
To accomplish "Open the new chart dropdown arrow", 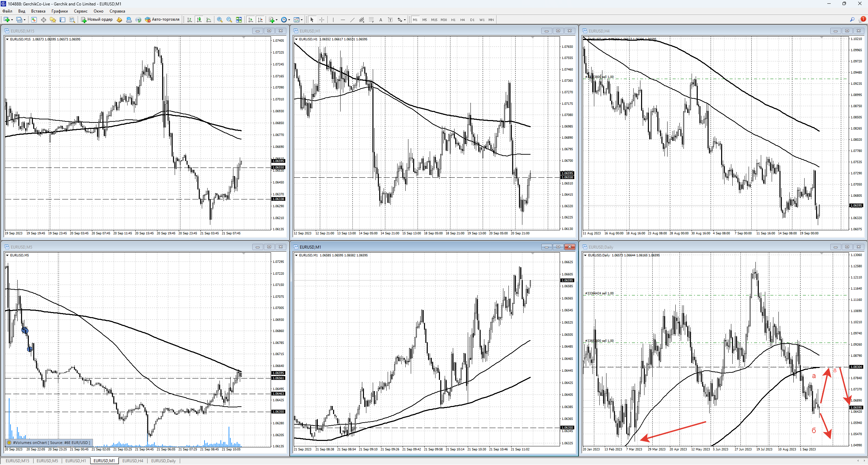I will pyautogui.click(x=12, y=20).
